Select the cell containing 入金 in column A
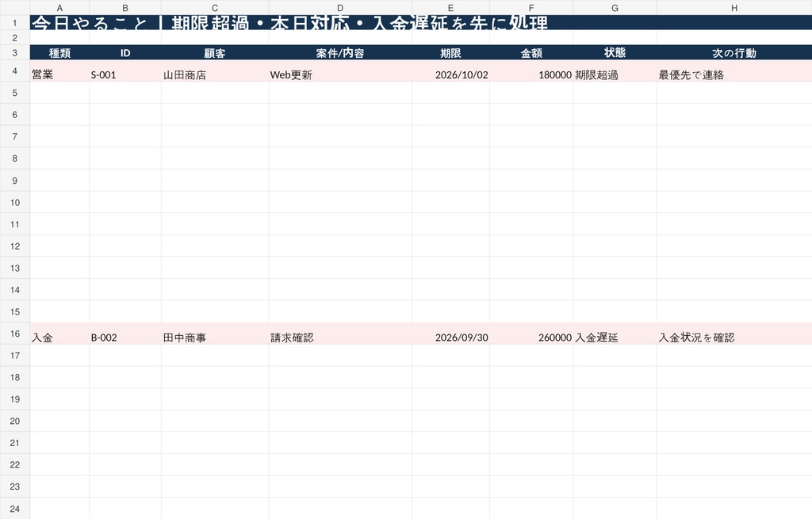This screenshot has height=519, width=812. pyautogui.click(x=59, y=334)
